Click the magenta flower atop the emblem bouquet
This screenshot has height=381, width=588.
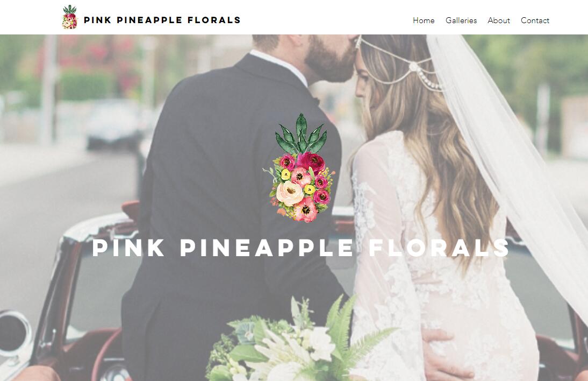click(x=311, y=162)
